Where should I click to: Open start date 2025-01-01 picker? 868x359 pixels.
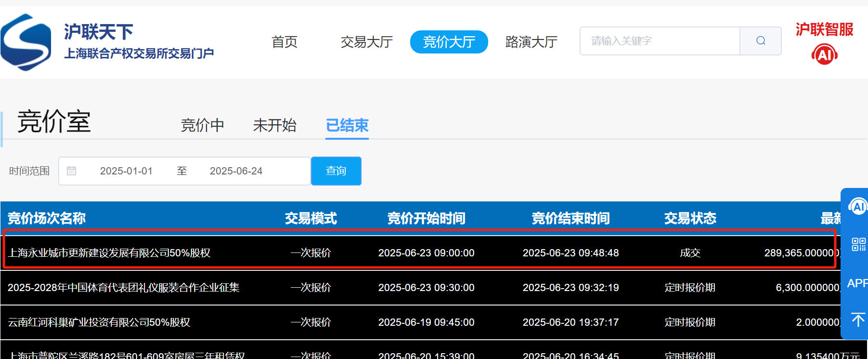point(126,171)
